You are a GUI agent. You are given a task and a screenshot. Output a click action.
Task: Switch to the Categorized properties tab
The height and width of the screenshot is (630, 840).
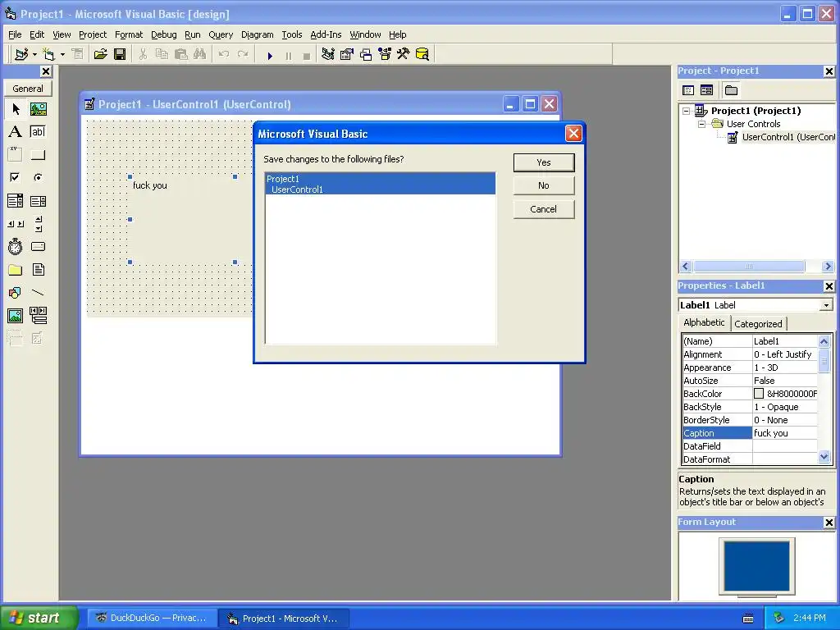tap(758, 323)
